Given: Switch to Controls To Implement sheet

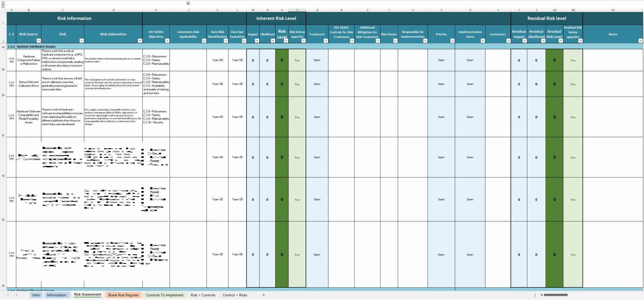Looking at the screenshot, I should (165, 295).
